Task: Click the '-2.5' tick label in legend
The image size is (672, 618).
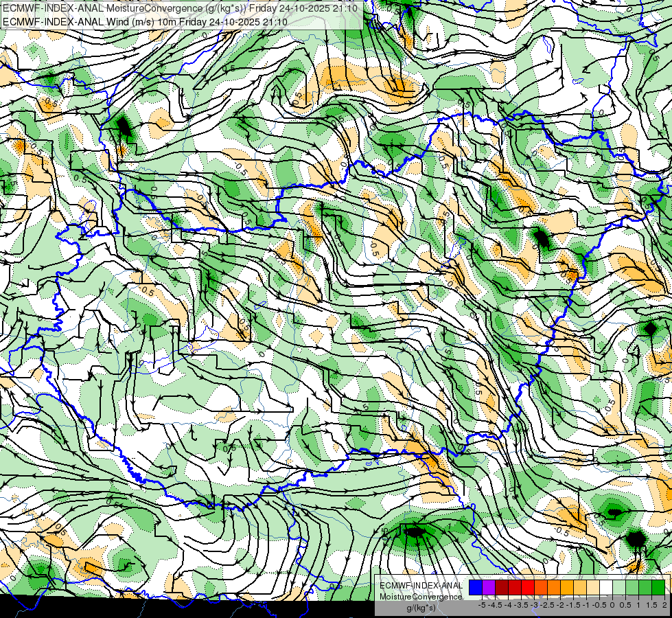Action: pyautogui.click(x=547, y=605)
